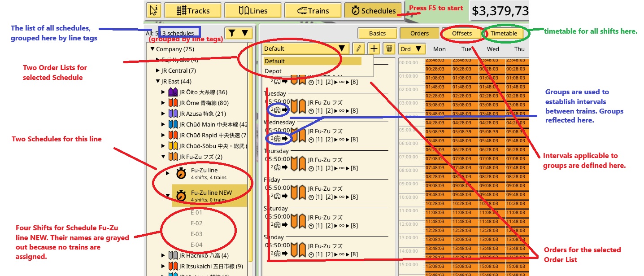The width and height of the screenshot is (644, 276).
Task: Collapse the Company tree group
Action: tap(152, 49)
